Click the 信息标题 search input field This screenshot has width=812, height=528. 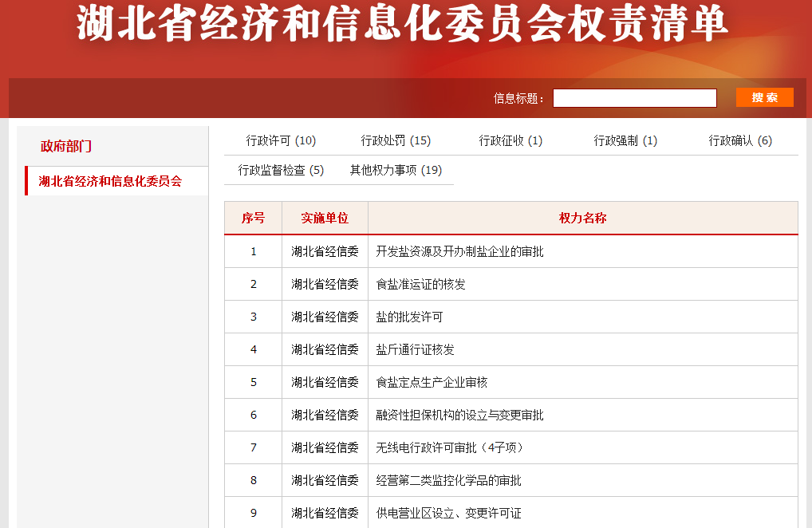tap(634, 98)
